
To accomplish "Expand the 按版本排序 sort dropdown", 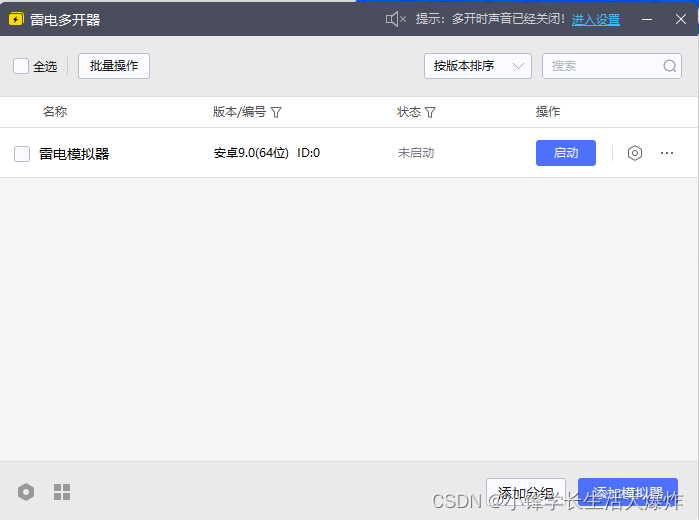I will point(477,66).
